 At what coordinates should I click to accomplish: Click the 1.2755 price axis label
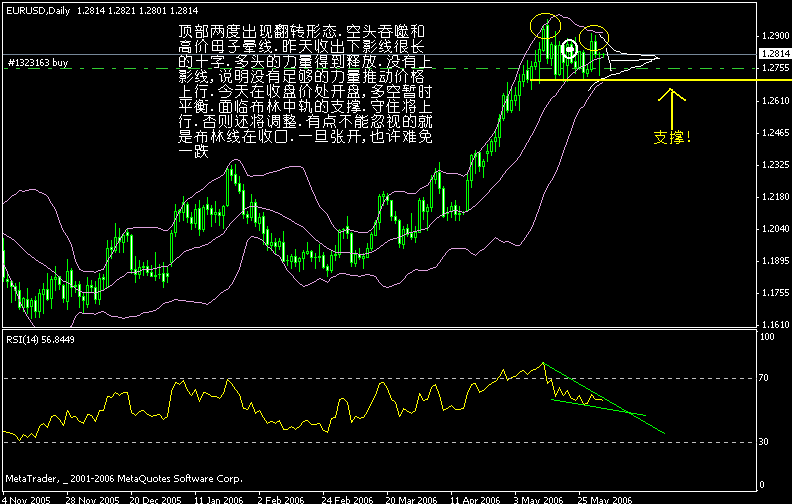(x=775, y=68)
